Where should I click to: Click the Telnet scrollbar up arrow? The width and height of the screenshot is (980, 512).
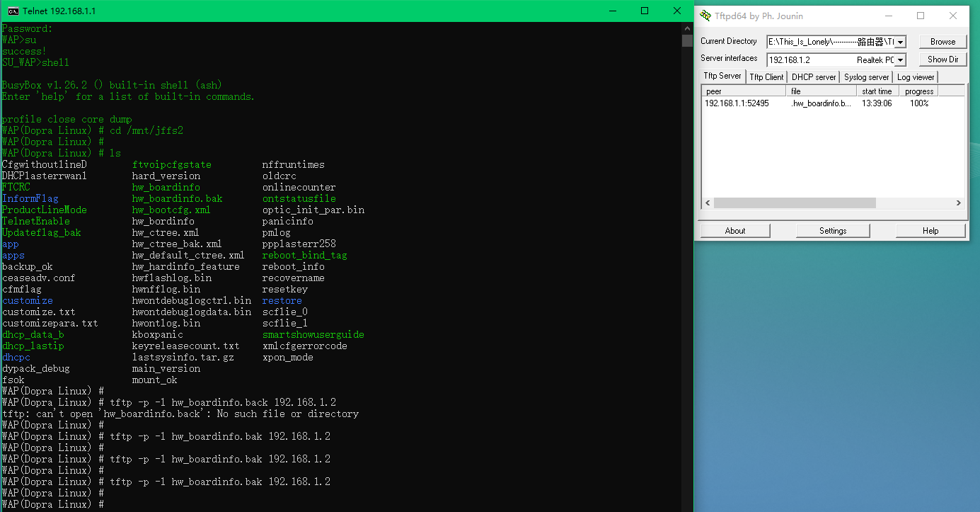coord(687,28)
